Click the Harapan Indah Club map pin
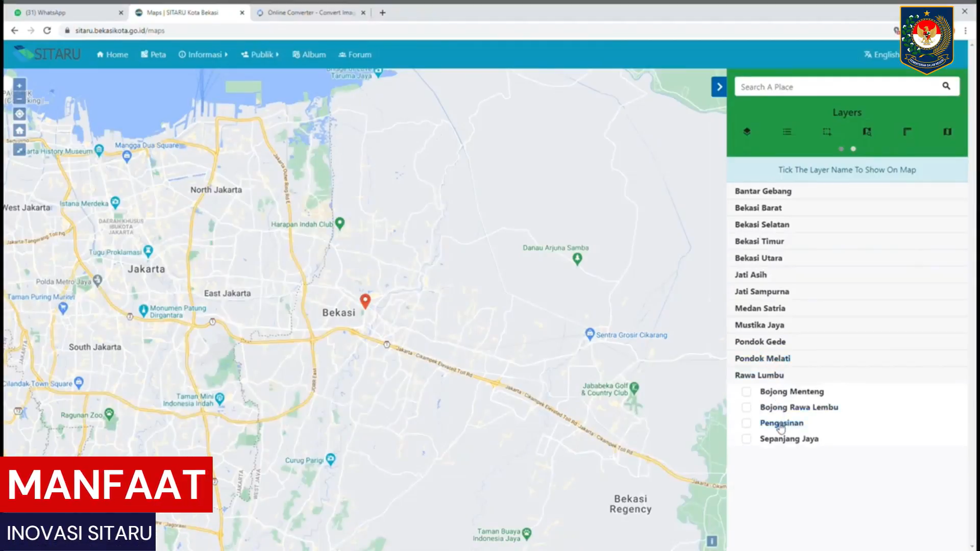 click(340, 223)
